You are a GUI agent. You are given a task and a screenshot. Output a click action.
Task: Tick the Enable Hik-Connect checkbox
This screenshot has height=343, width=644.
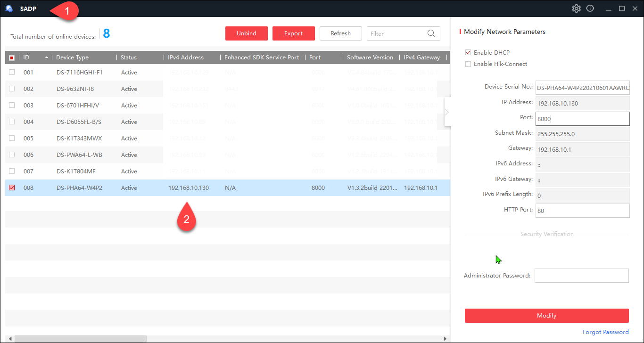[x=468, y=64]
